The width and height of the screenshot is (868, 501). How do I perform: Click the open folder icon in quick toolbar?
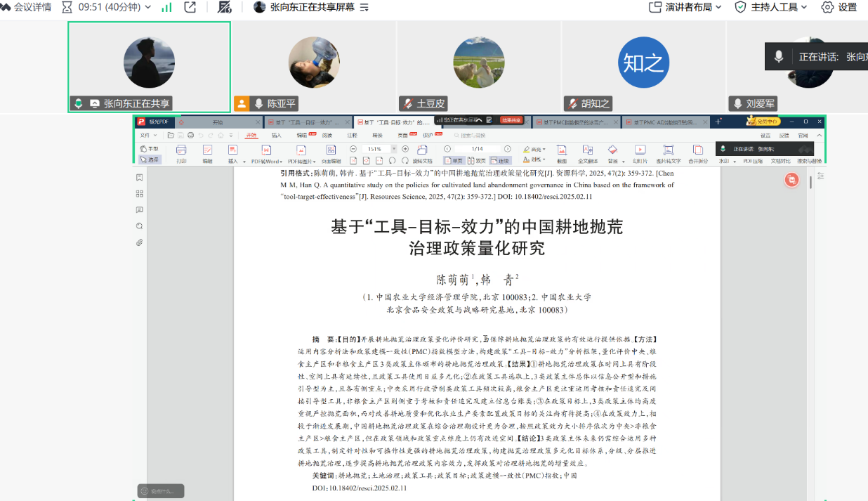click(x=171, y=135)
